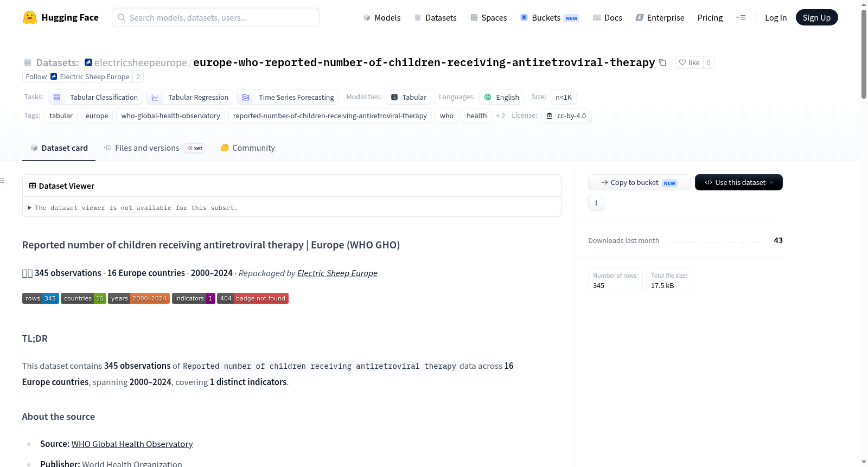The image size is (868, 467).
Task: Open the WHO Global Health Observatory link
Action: pyautogui.click(x=132, y=444)
